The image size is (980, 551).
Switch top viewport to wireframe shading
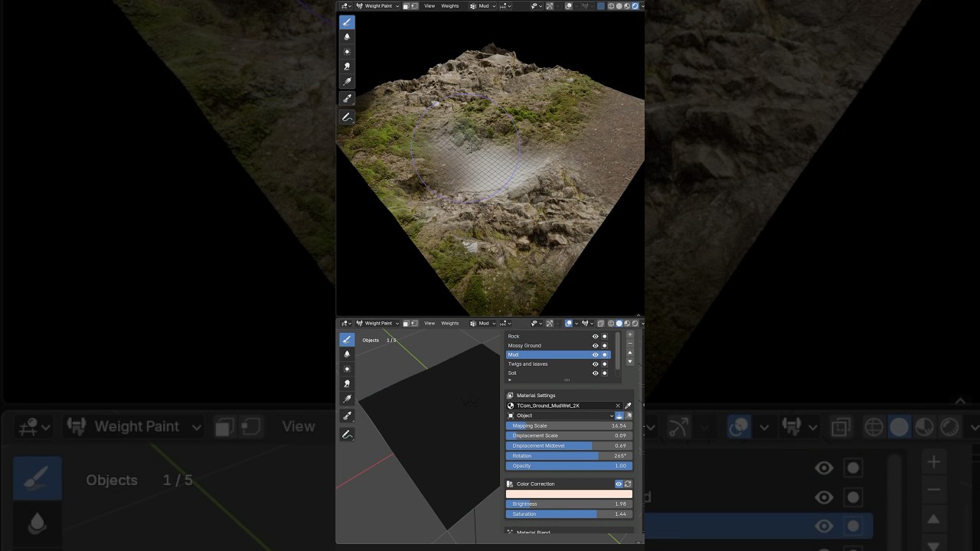click(x=610, y=5)
